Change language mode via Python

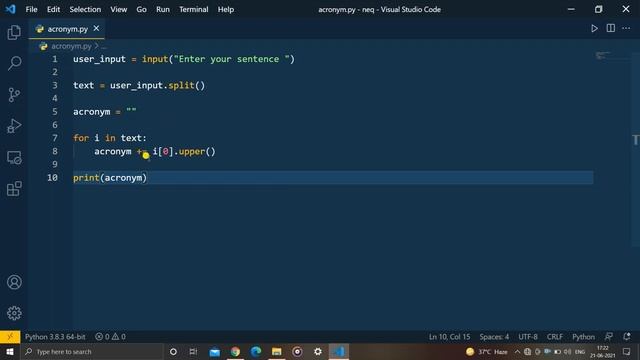583,337
